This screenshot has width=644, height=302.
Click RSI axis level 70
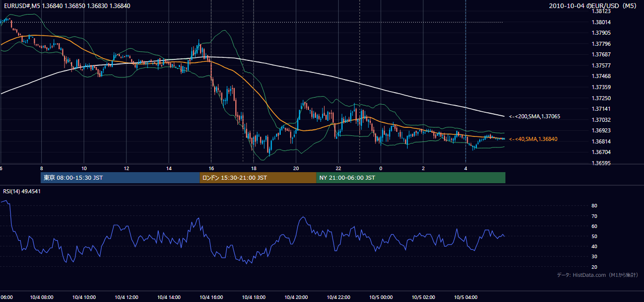pyautogui.click(x=594, y=216)
